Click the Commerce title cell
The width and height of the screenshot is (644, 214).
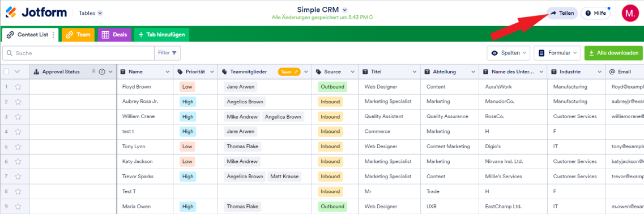pyautogui.click(x=389, y=132)
